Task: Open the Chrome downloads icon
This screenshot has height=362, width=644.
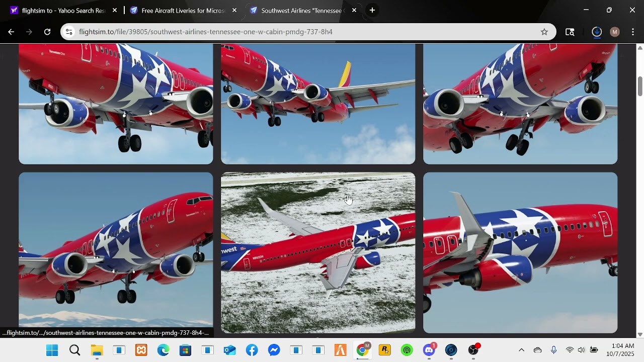Action: 597,32
